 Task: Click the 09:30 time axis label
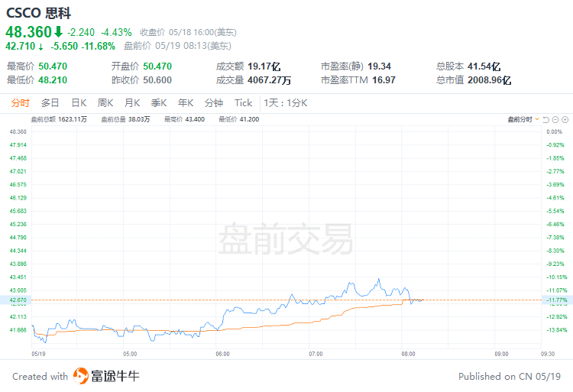tap(548, 354)
